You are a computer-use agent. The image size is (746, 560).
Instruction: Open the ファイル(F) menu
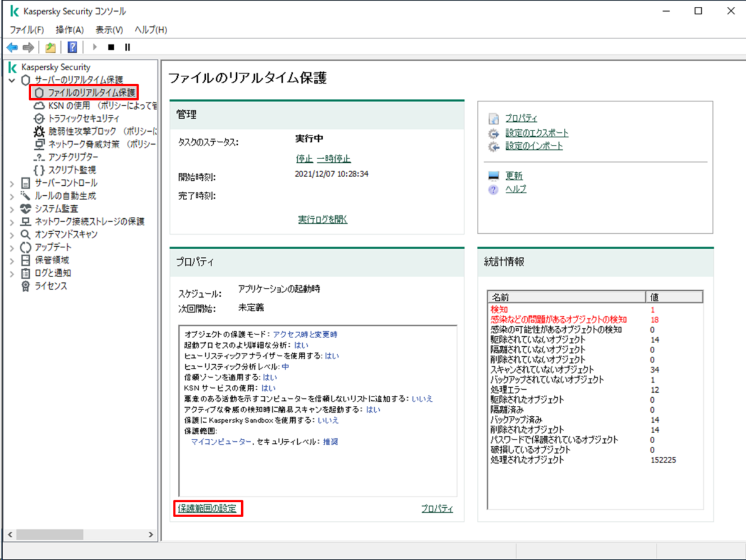point(27,30)
